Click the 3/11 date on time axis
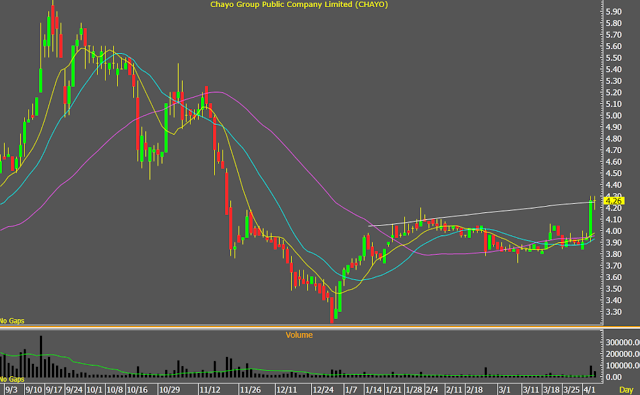Screen dimensions: 640x395 coord(531,390)
